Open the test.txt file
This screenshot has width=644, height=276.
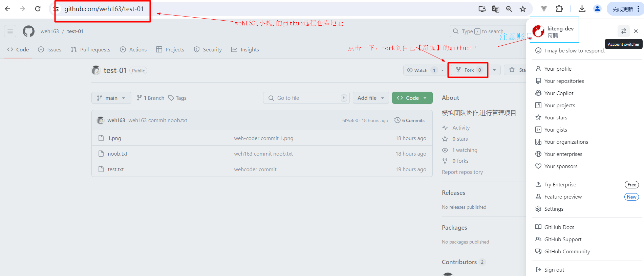(116, 169)
